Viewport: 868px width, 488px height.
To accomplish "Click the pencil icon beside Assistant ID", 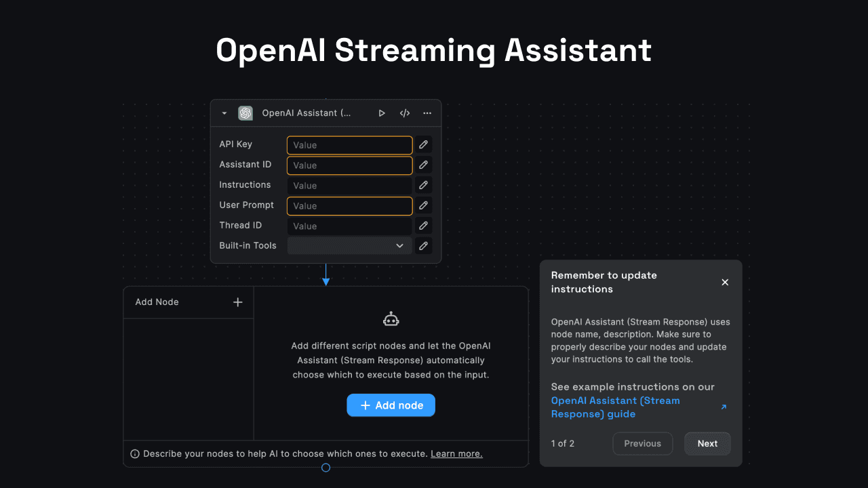I will [422, 165].
